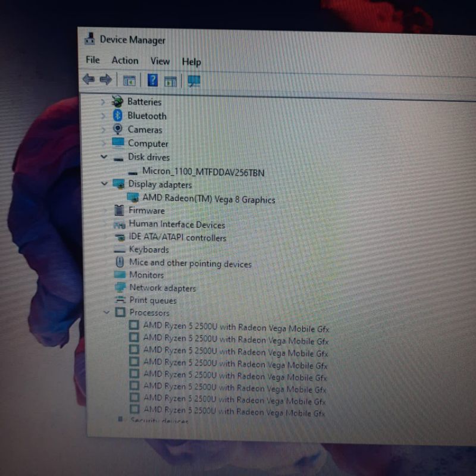This screenshot has width=476, height=476.
Task: Select the Firmware chip icon
Action: [119, 210]
